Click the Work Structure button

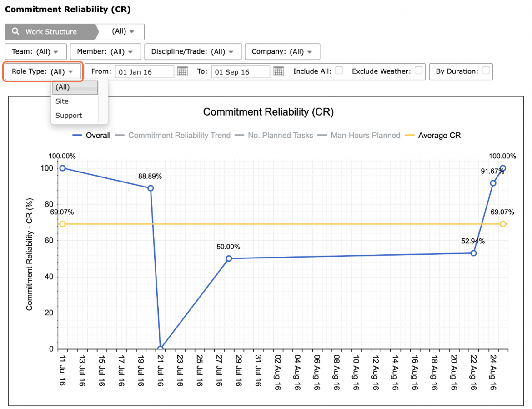coord(51,31)
